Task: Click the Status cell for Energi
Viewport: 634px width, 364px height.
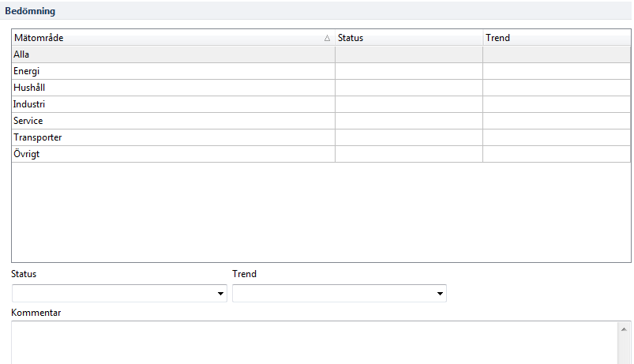Action: click(x=408, y=71)
